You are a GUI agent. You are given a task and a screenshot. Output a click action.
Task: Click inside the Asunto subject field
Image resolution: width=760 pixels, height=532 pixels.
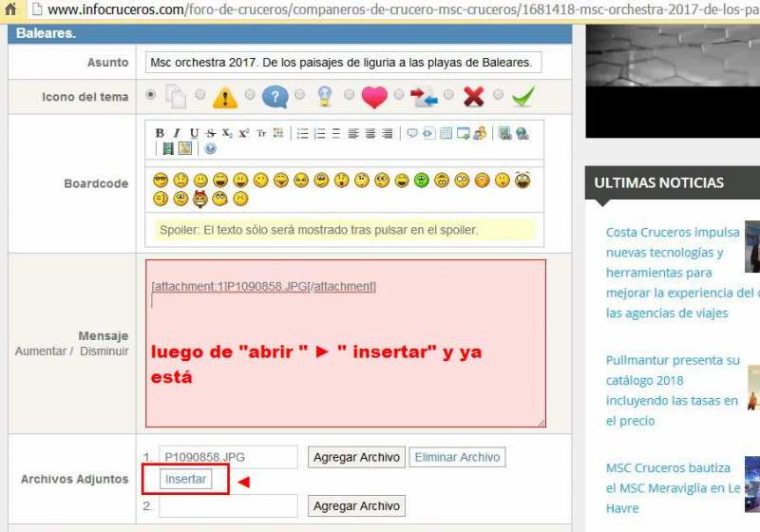[x=344, y=63]
